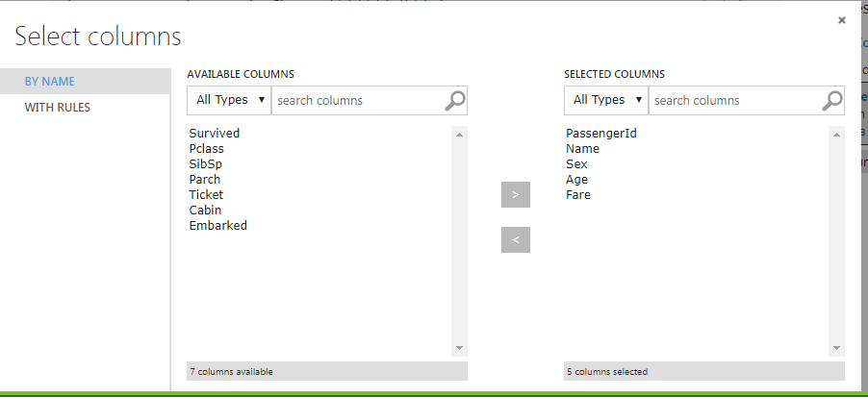Switch to the BY NAME tab
The image size is (868, 397).
(x=50, y=82)
